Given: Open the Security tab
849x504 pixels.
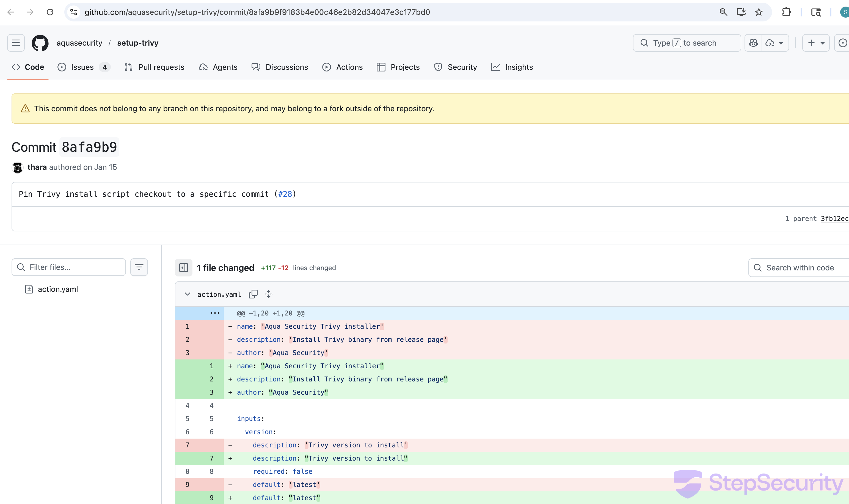Looking at the screenshot, I should click(456, 67).
